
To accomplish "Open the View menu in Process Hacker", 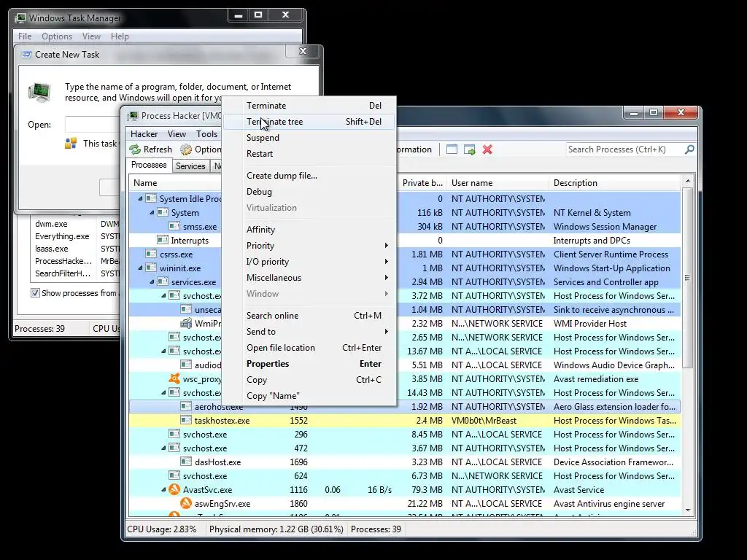I will pyautogui.click(x=177, y=134).
